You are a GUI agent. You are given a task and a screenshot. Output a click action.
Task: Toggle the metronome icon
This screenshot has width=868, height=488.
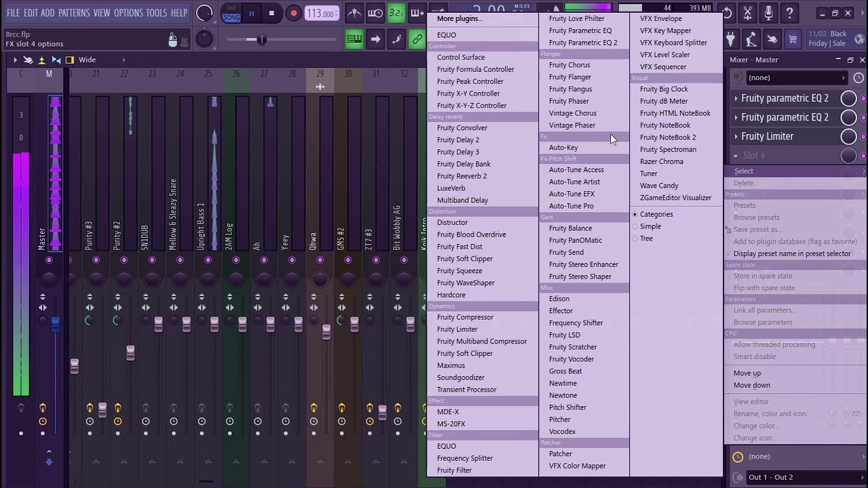pyautogui.click(x=354, y=13)
